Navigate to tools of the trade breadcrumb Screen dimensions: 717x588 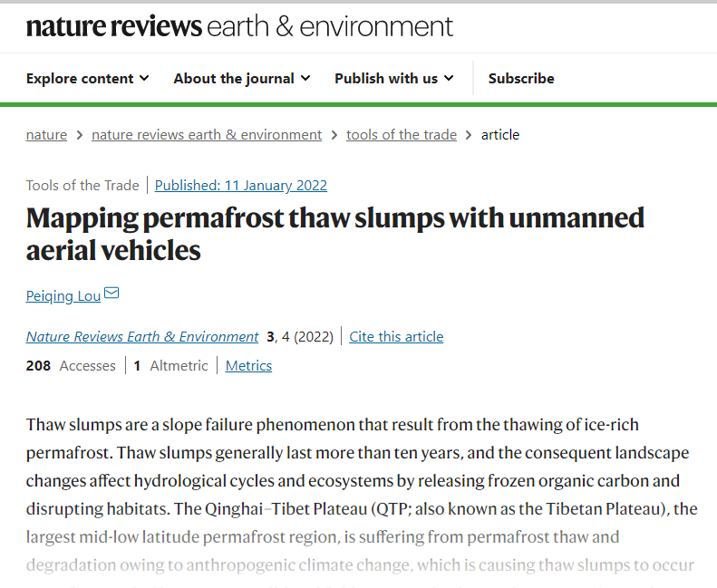(402, 135)
